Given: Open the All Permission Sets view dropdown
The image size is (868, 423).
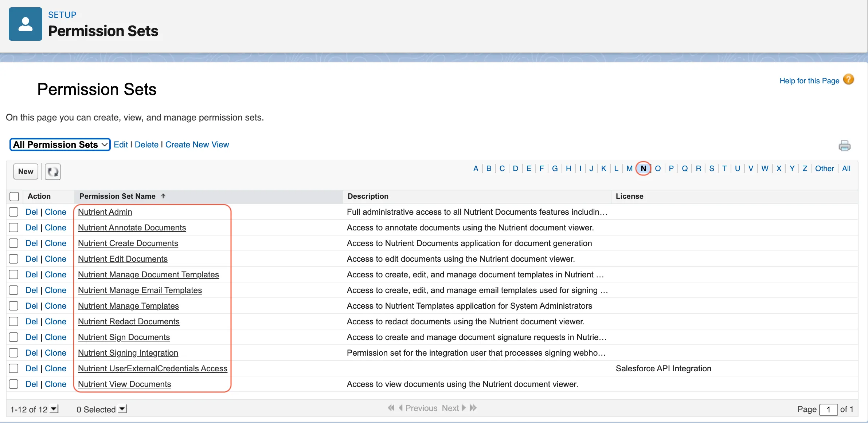Looking at the screenshot, I should [60, 145].
